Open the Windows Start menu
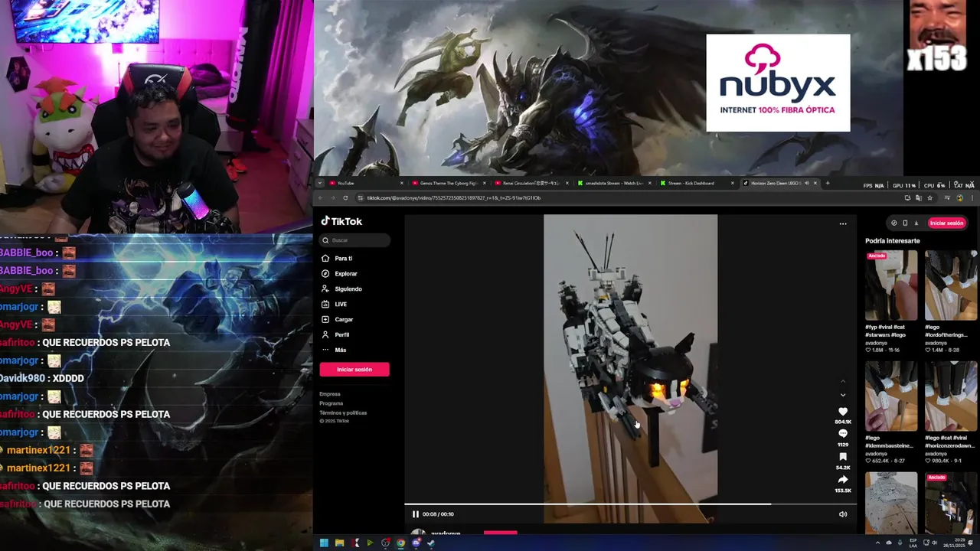980x551 pixels. pos(324,543)
